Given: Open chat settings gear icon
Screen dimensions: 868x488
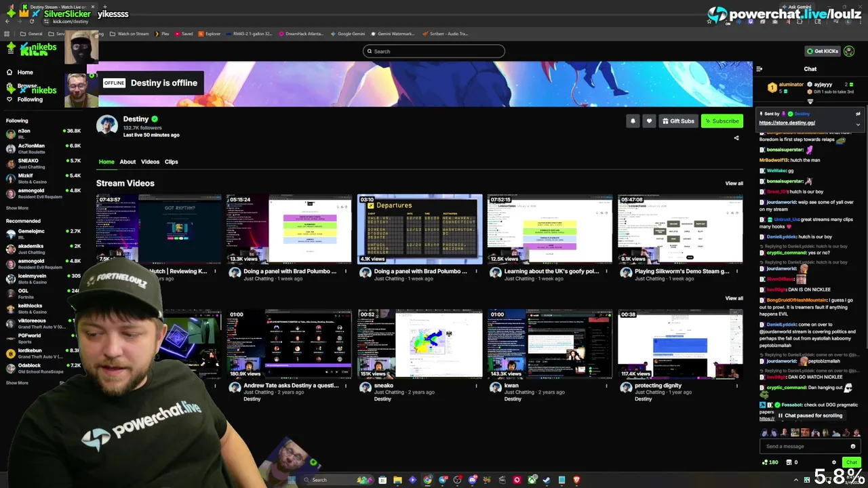Looking at the screenshot, I should pos(834,462).
